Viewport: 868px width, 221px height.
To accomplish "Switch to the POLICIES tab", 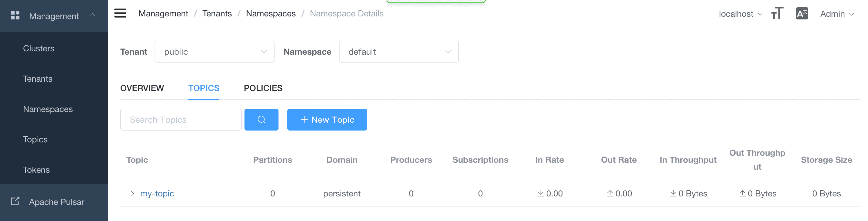I will (263, 88).
